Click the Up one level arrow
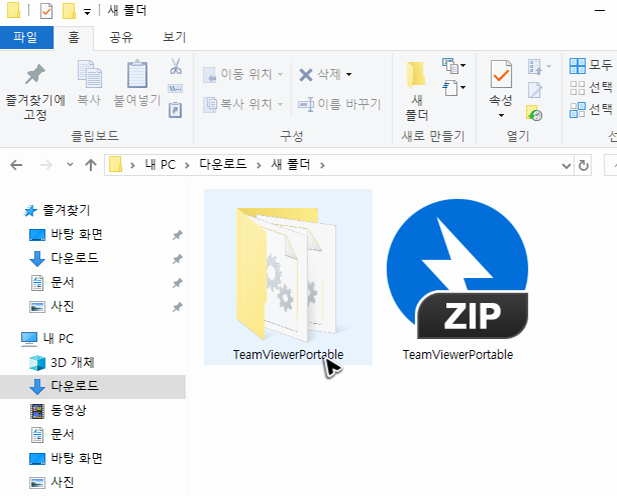The height and width of the screenshot is (496, 617). [x=91, y=165]
